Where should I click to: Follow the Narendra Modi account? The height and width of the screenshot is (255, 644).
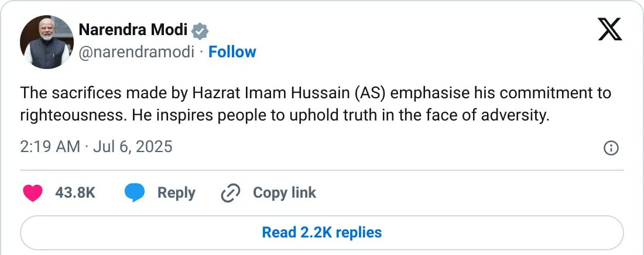click(232, 52)
